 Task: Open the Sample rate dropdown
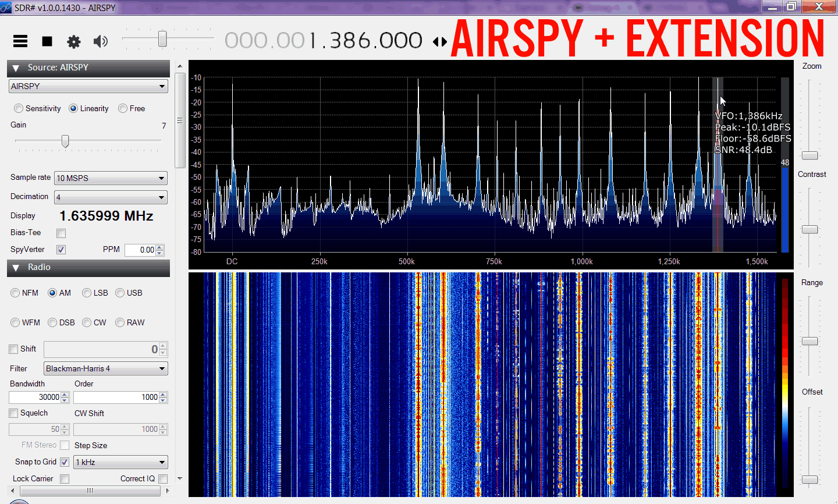pos(111,179)
